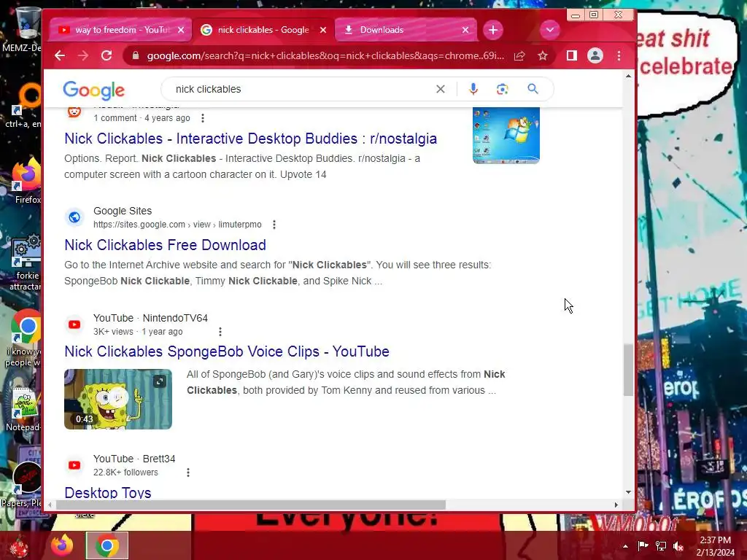Viewport: 747px width, 560px height.
Task: Click Chrome icon in the taskbar
Action: [107, 545]
